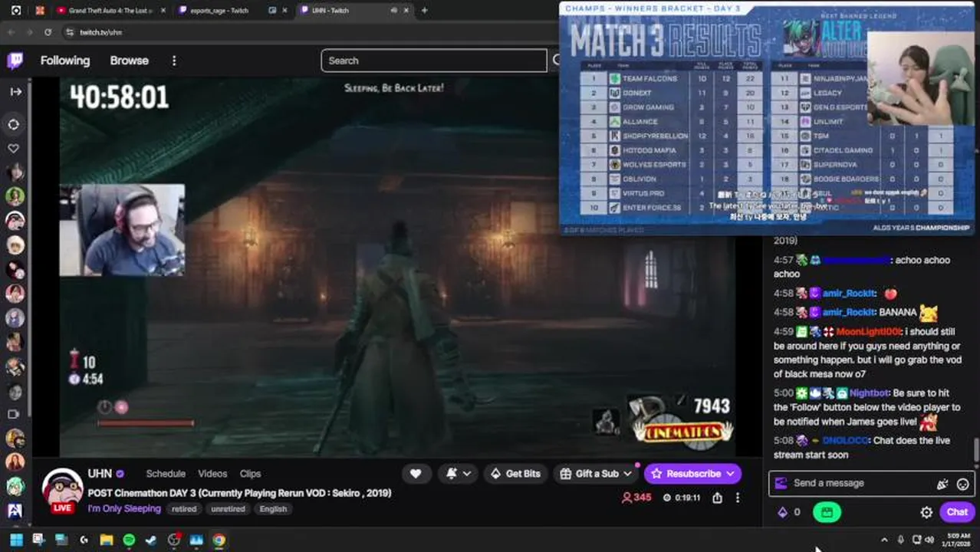980x552 pixels.
Task: Claim the green channel points bonus
Action: 827,512
